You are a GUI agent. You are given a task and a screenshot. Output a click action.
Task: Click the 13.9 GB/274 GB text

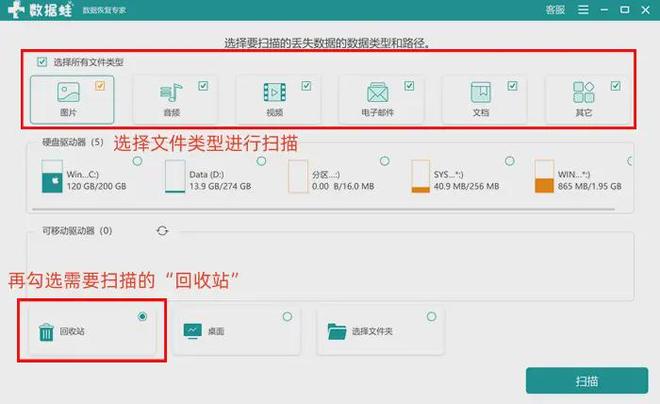220,186
